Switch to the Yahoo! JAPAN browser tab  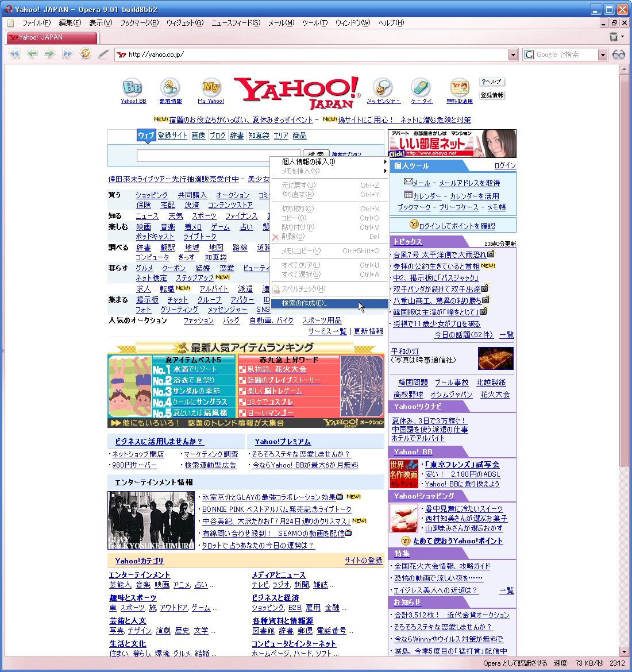click(x=52, y=37)
